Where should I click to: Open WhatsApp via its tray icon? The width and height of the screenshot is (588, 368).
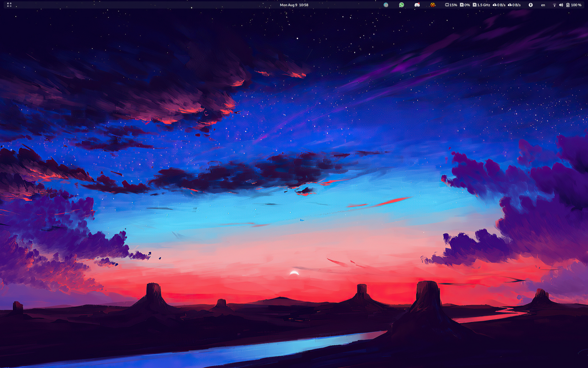point(402,5)
